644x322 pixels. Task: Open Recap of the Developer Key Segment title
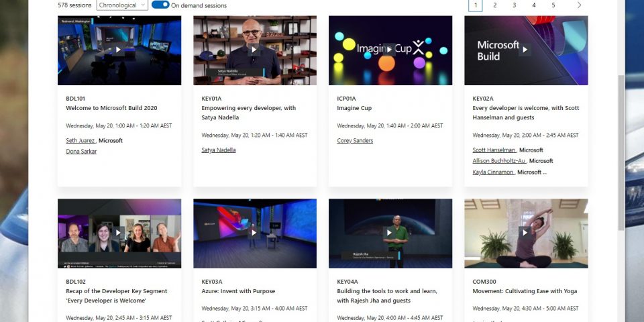tap(117, 296)
